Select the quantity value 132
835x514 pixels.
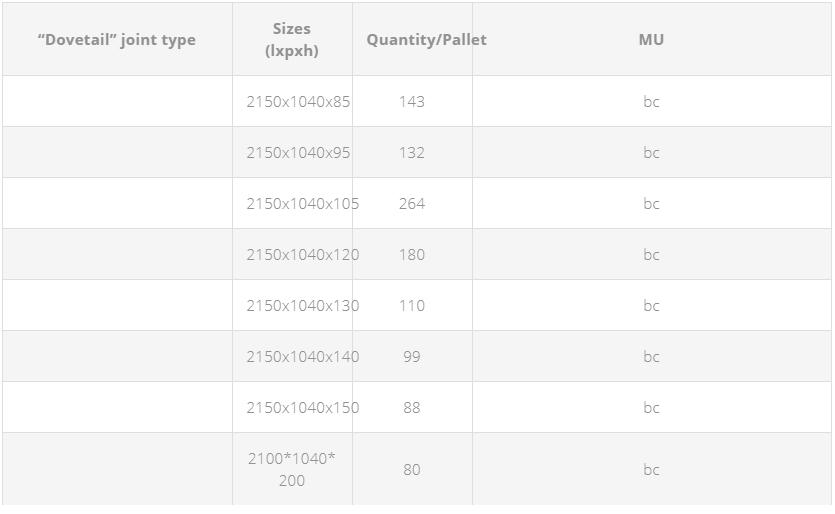tap(412, 152)
